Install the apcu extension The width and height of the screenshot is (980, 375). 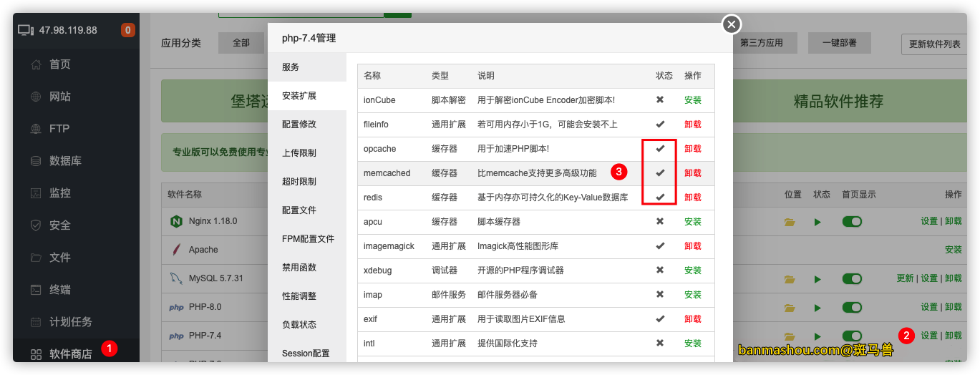693,222
